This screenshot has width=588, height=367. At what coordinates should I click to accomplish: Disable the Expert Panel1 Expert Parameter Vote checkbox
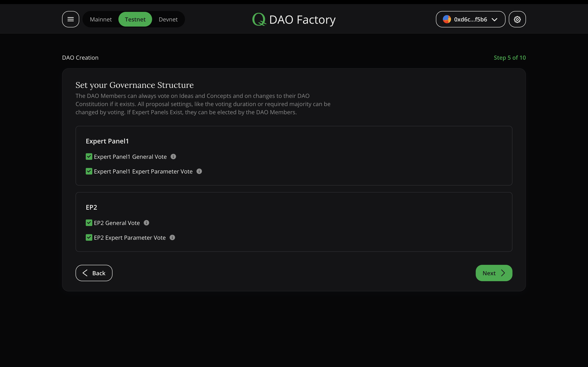(x=89, y=171)
